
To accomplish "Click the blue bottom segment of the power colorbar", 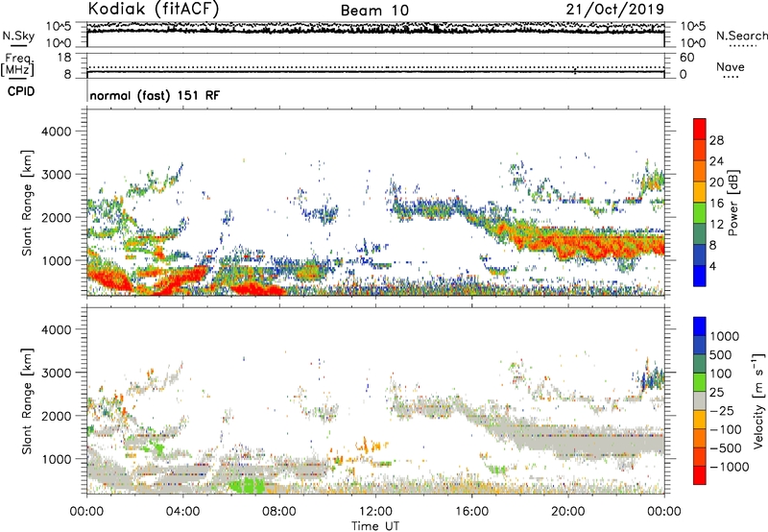I will [x=700, y=276].
